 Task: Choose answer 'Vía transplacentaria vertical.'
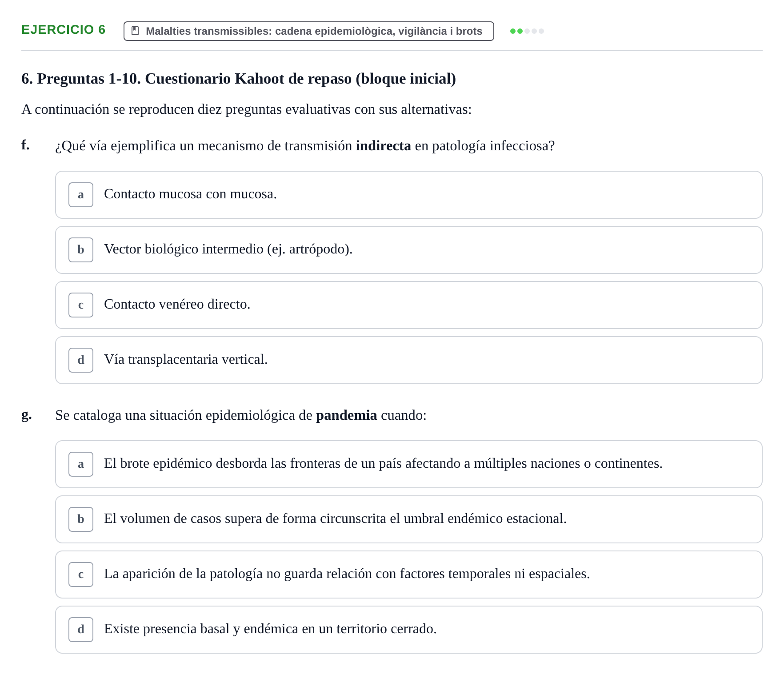[409, 360]
